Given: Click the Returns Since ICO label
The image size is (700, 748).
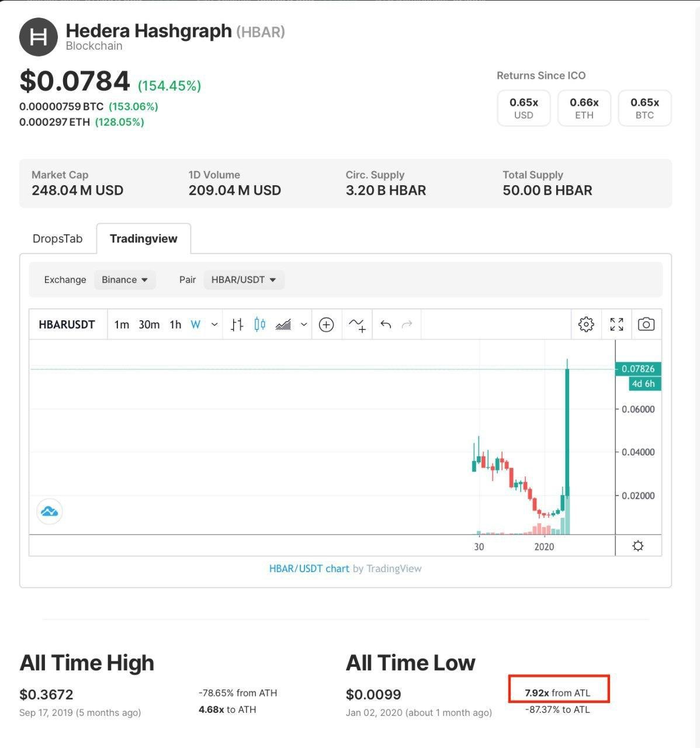Looking at the screenshot, I should point(541,75).
